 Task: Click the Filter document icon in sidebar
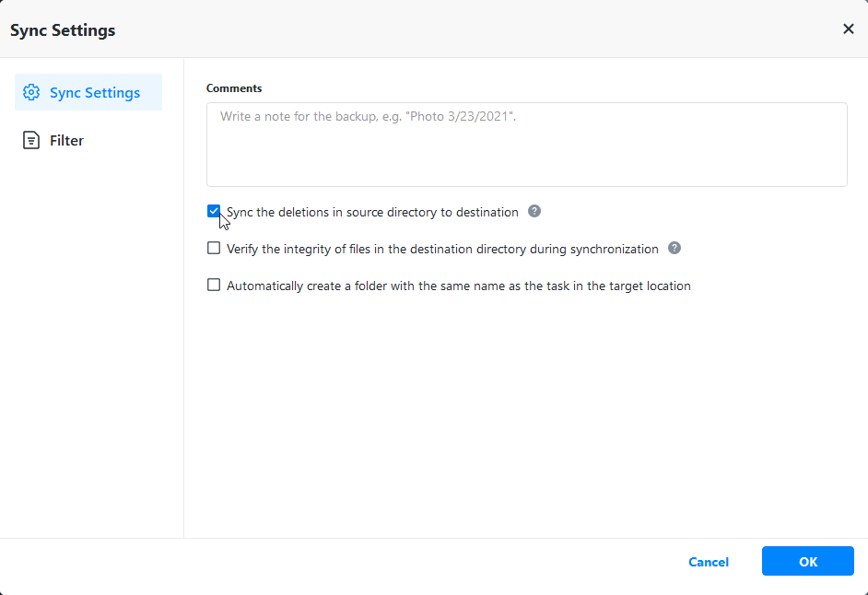click(31, 141)
